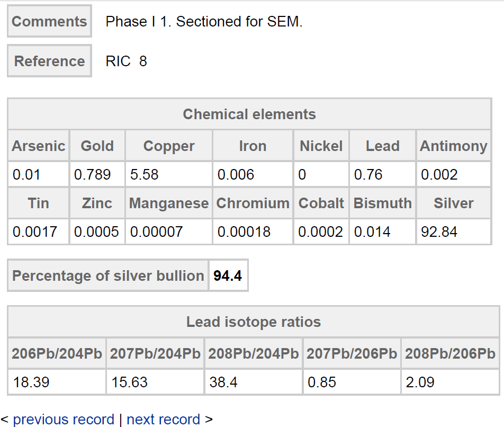The height and width of the screenshot is (427, 504).
Task: Click the Bismuth value 0.014
Action: click(x=372, y=232)
